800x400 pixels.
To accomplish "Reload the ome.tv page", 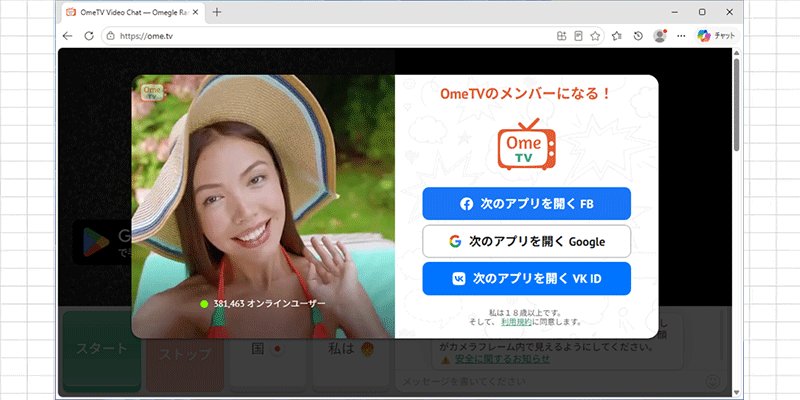I will pyautogui.click(x=89, y=36).
